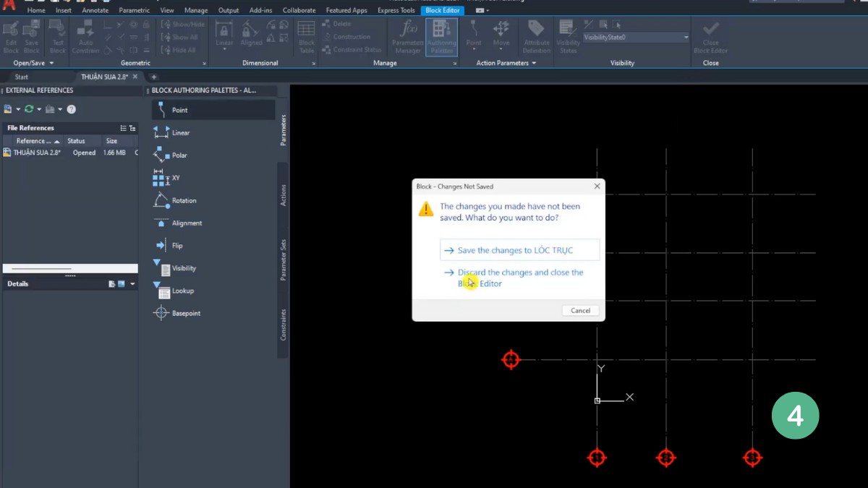Open the Start file tab
Image resolution: width=868 pixels, height=488 pixels.
point(22,77)
